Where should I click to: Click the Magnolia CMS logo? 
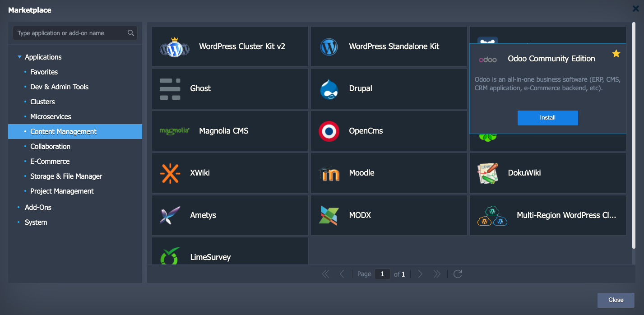point(175,131)
